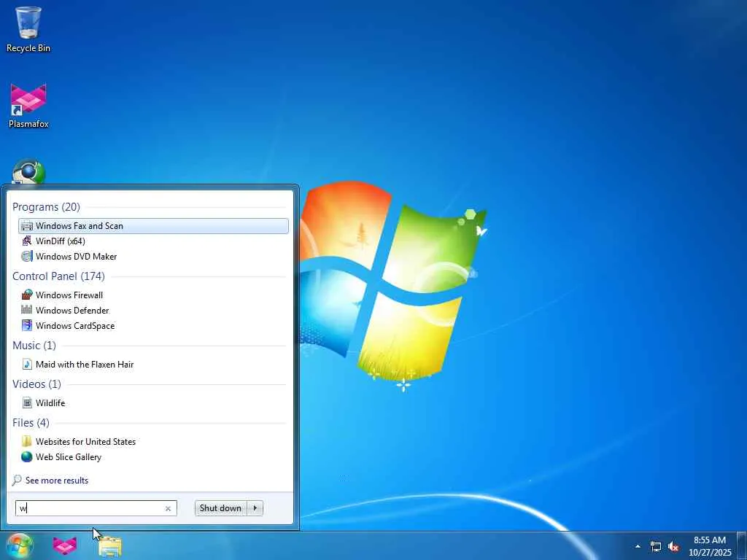The width and height of the screenshot is (747, 560).
Task: Click the Windows DVD Maker icon
Action: coord(27,256)
